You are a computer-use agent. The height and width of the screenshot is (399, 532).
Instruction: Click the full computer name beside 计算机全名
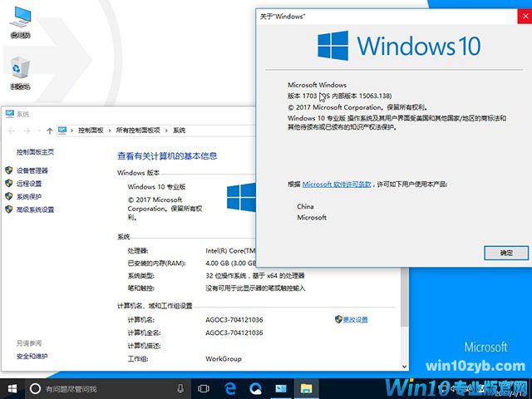(234, 332)
